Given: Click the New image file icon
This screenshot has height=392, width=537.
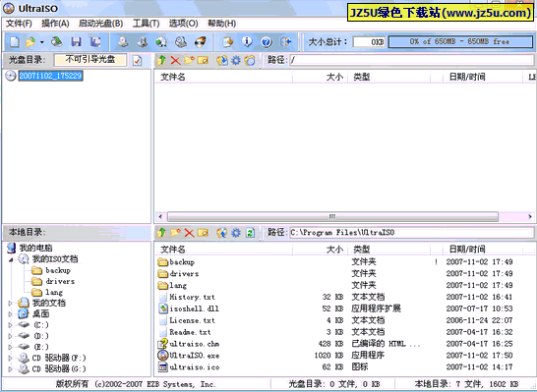Looking at the screenshot, I should (x=15, y=41).
